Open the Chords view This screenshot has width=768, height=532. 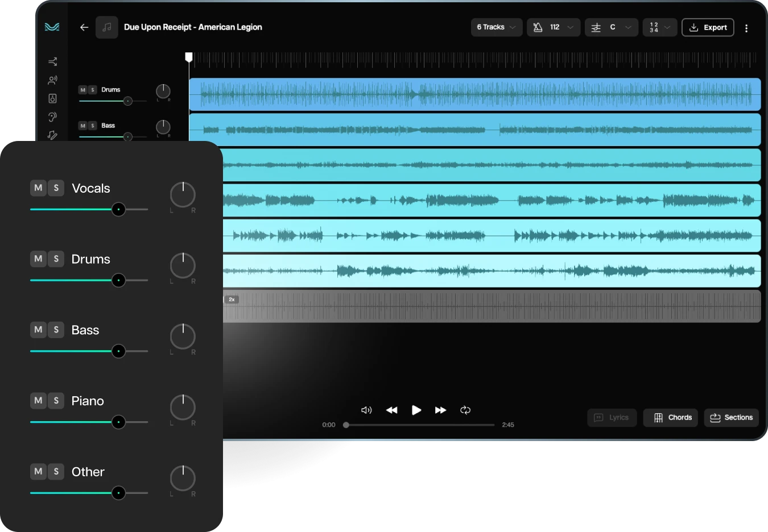point(670,417)
